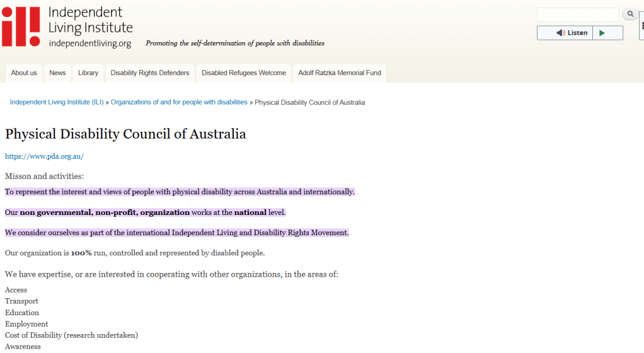The width and height of the screenshot is (644, 353).
Task: Click Independent Living Institute (ILI) breadcrumb link
Action: coord(57,102)
